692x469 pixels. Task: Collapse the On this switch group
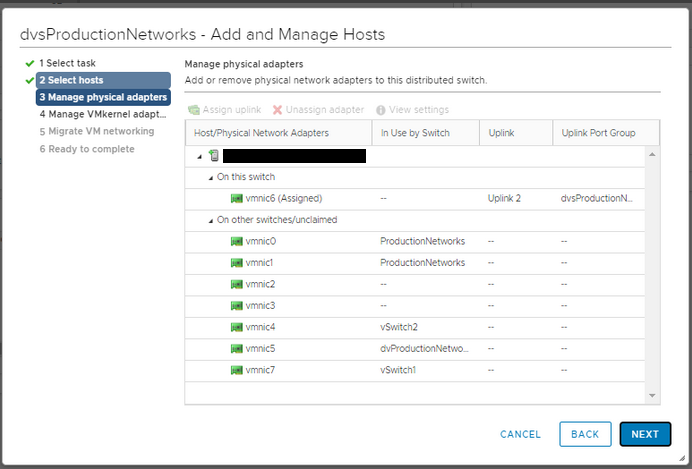211,178
